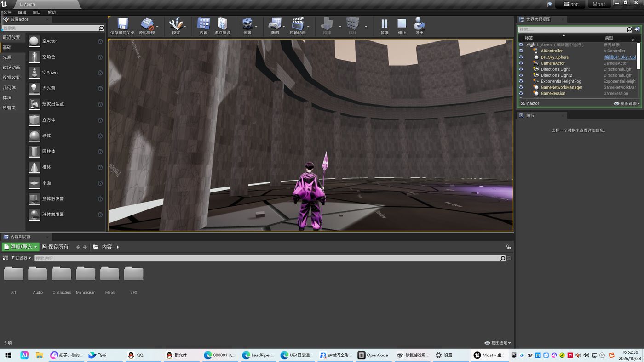Image resolution: width=644 pixels, height=362 pixels.
Task: Open the Characters folder
Action: point(62,279)
